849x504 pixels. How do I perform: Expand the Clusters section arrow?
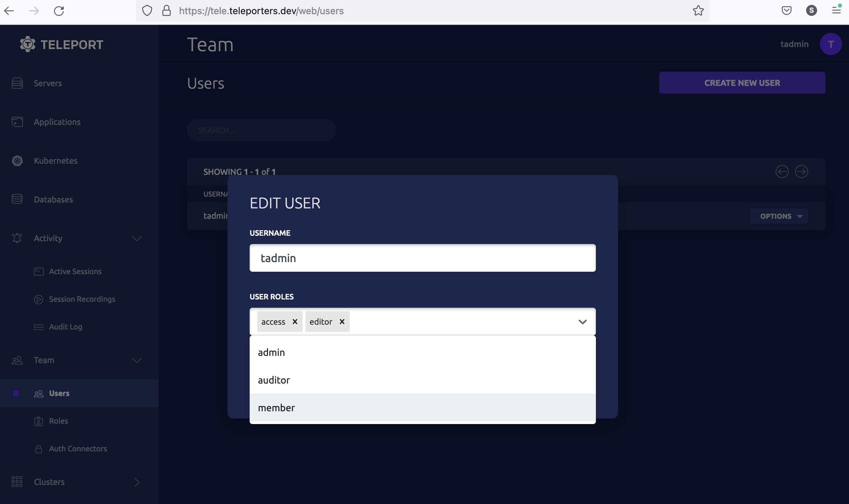pos(137,481)
